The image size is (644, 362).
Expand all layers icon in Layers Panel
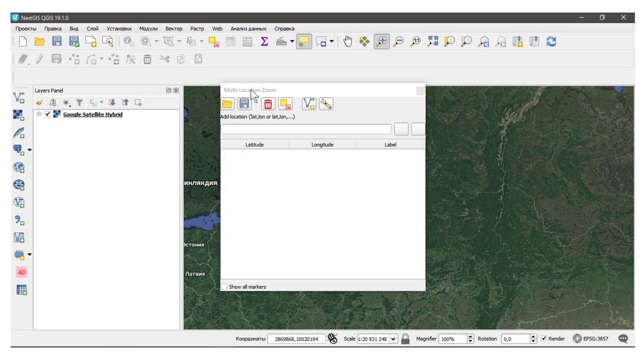tap(112, 103)
